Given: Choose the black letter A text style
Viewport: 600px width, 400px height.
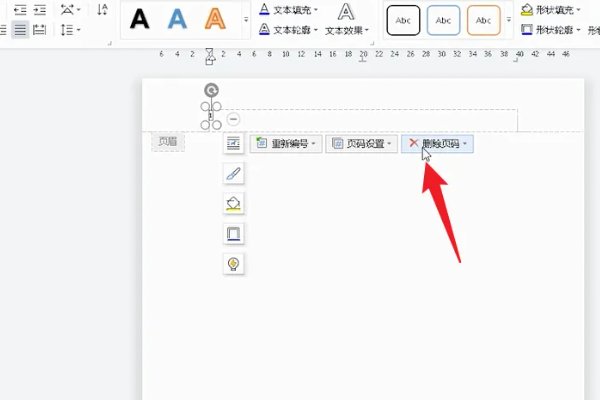Looking at the screenshot, I should 139,19.
